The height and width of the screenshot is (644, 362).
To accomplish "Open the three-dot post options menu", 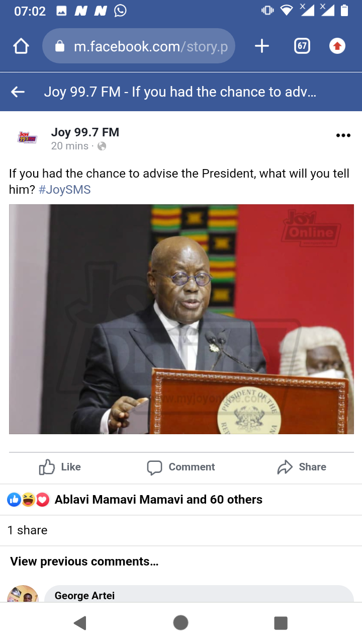I will pos(343,135).
